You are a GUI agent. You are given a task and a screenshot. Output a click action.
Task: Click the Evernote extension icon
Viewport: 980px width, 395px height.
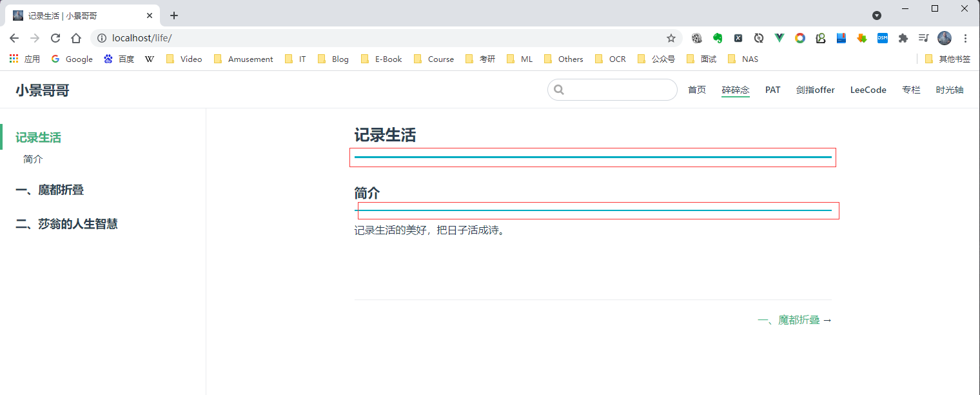click(717, 38)
